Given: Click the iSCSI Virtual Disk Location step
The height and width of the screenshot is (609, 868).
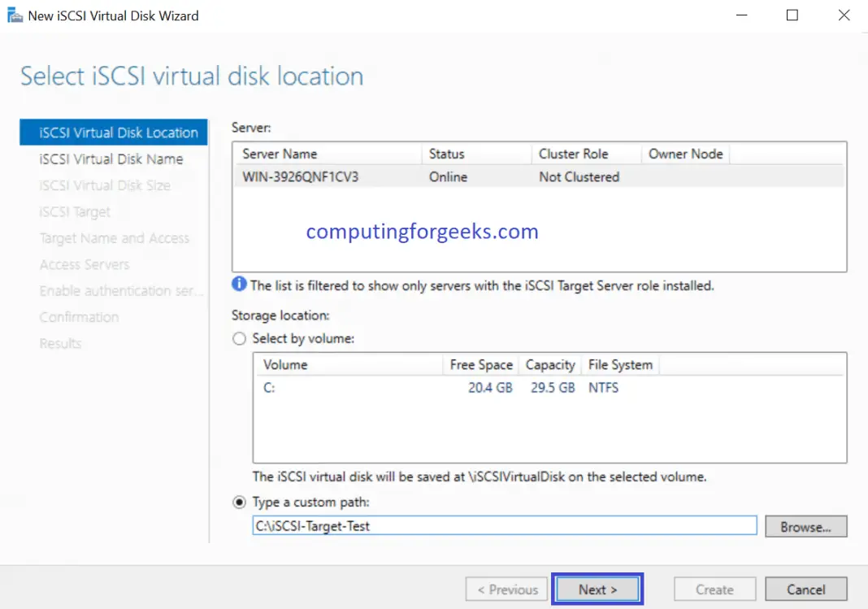Looking at the screenshot, I should point(113,132).
